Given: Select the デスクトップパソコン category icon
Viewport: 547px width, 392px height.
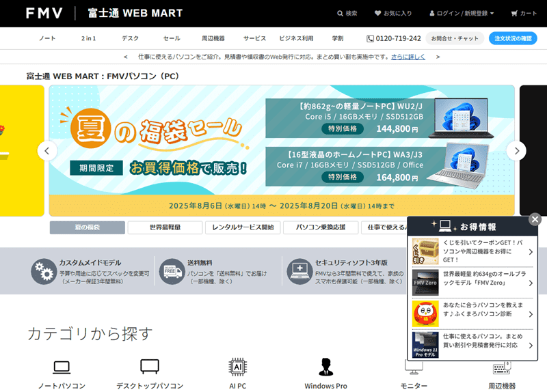Looking at the screenshot, I should pyautogui.click(x=150, y=367).
